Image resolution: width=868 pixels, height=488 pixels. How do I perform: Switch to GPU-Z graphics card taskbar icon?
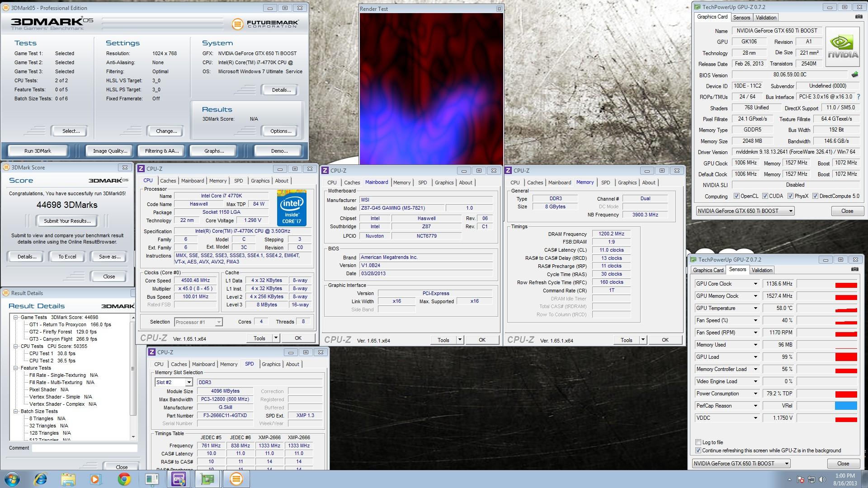pos(208,479)
